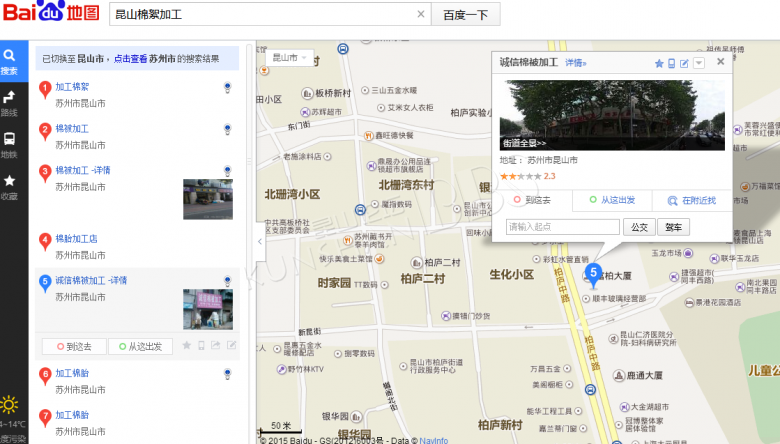Open result 1 加工棉絮
This screenshot has width=780, height=444.
72,87
